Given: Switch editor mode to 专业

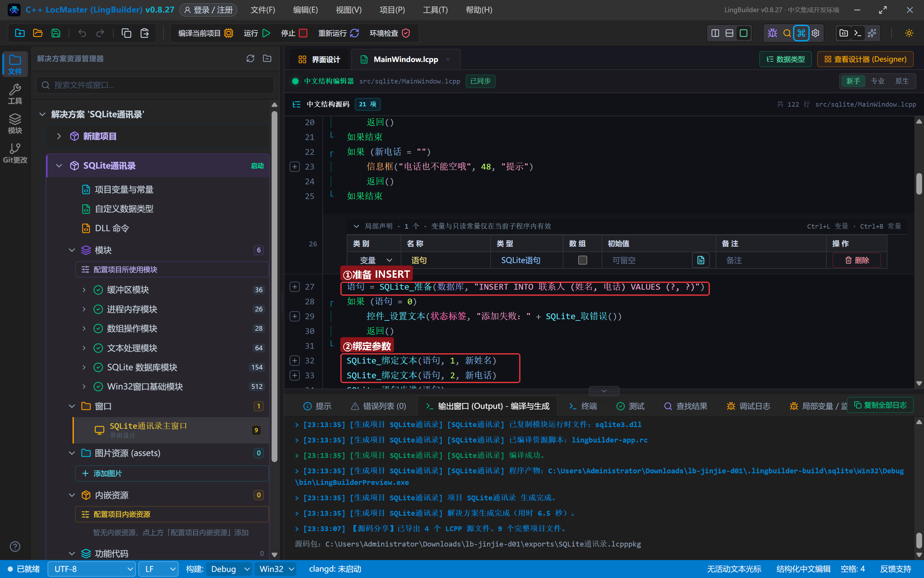Looking at the screenshot, I should 877,81.
